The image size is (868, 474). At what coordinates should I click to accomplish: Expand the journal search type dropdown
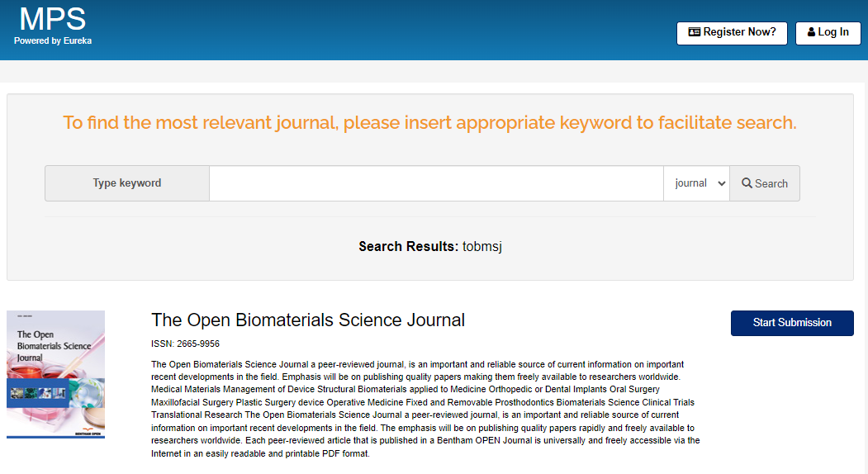696,183
